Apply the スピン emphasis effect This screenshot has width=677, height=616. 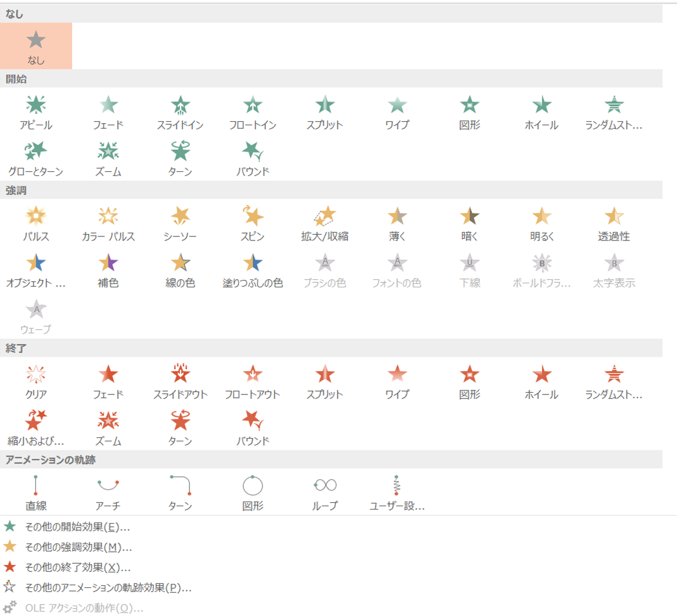click(x=252, y=224)
